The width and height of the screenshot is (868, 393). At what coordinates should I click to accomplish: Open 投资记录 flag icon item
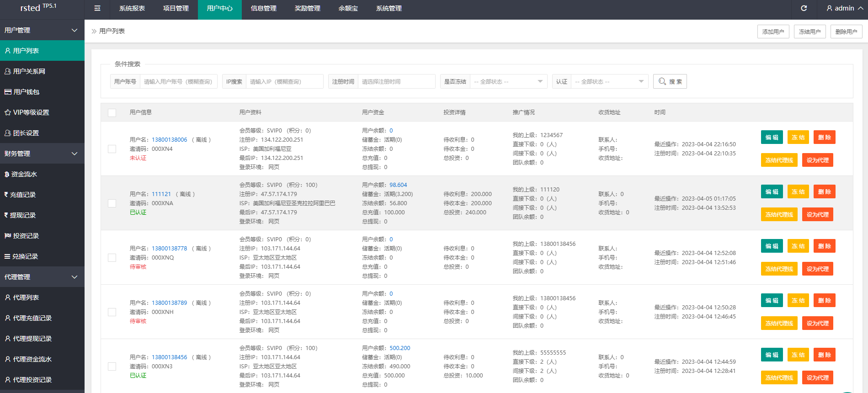coord(26,236)
